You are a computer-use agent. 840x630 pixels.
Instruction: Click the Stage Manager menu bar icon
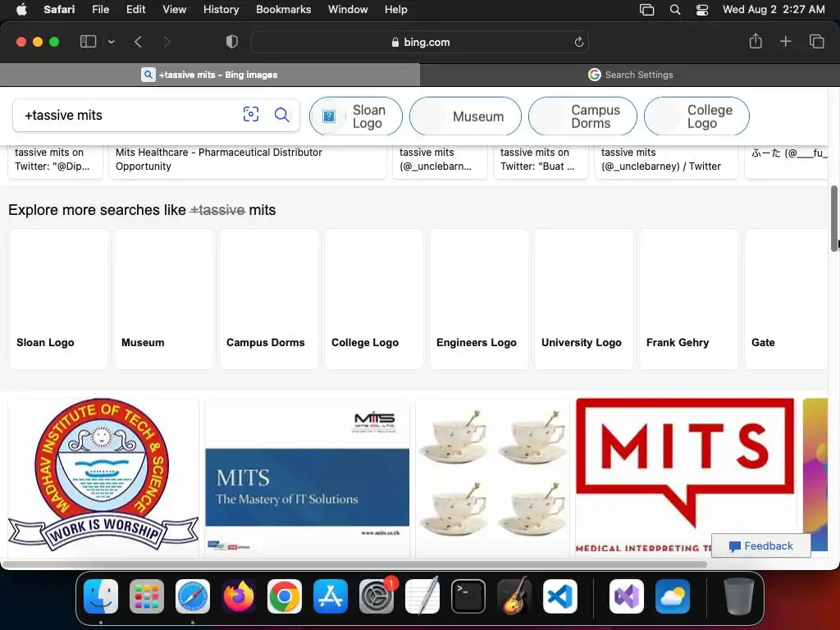coord(646,10)
